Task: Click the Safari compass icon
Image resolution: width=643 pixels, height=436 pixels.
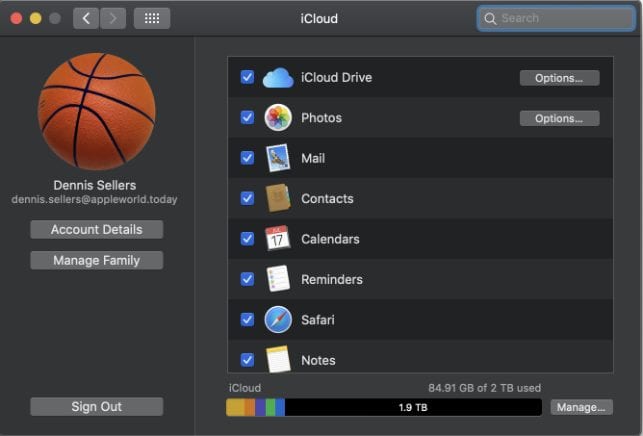Action: [277, 320]
